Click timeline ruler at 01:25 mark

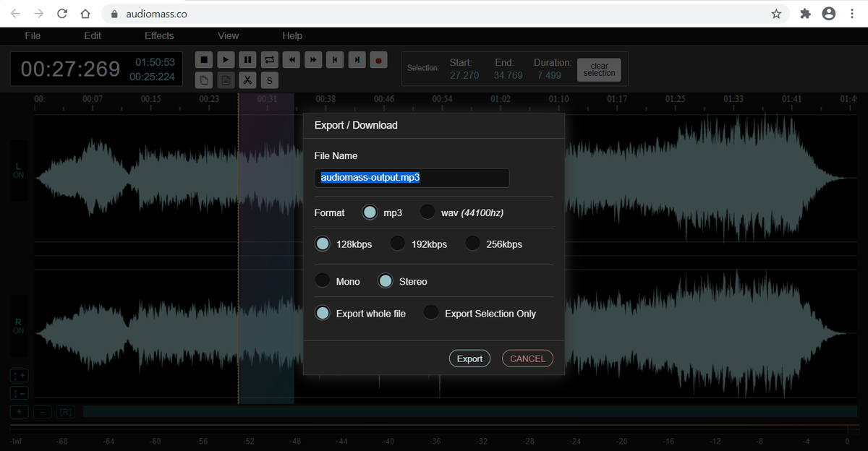tap(675, 99)
